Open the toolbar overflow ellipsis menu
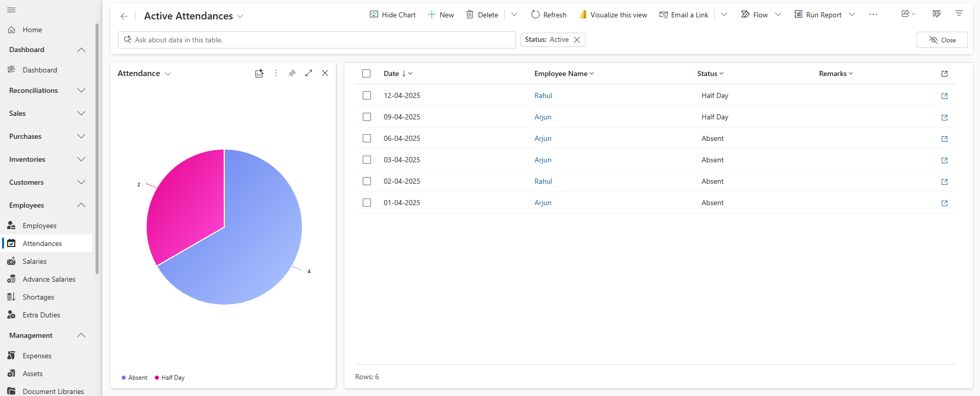 (873, 15)
